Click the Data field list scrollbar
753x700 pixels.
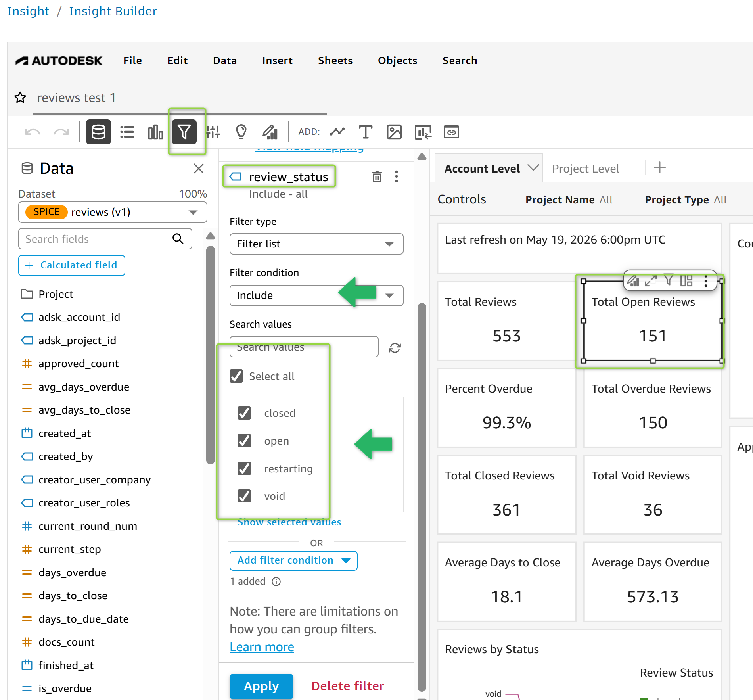pos(211,355)
